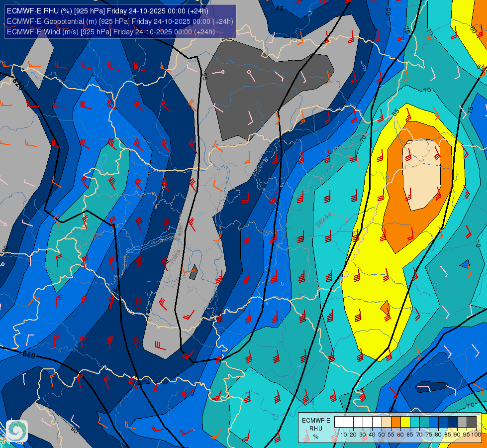Pick the dark gray 95–100 legend swatch
The width and height of the screenshot is (487, 448).
tap(472, 422)
